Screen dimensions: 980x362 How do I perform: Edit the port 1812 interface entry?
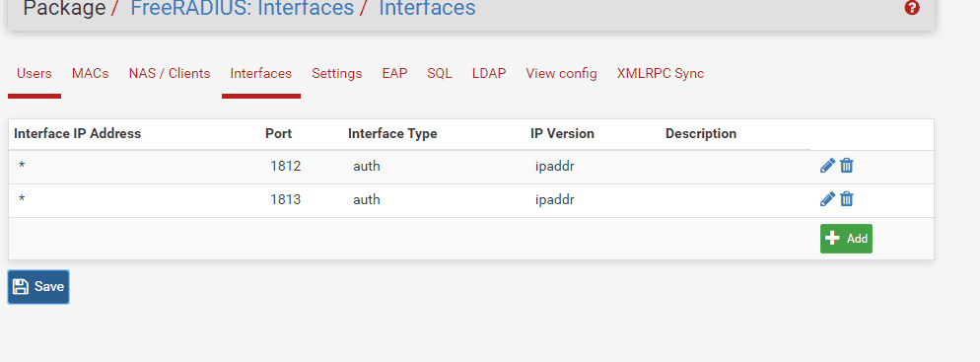point(827,166)
